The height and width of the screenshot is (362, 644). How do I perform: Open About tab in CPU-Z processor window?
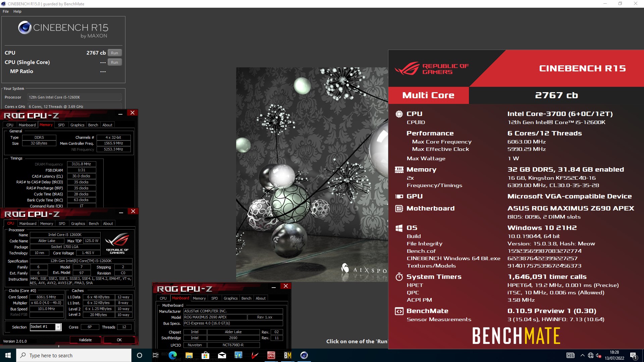[108, 224]
